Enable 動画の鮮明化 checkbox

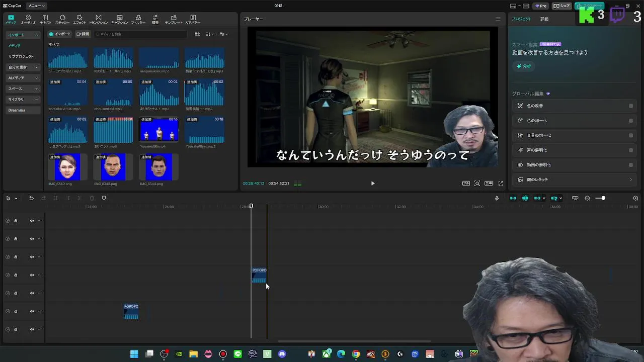point(631,165)
